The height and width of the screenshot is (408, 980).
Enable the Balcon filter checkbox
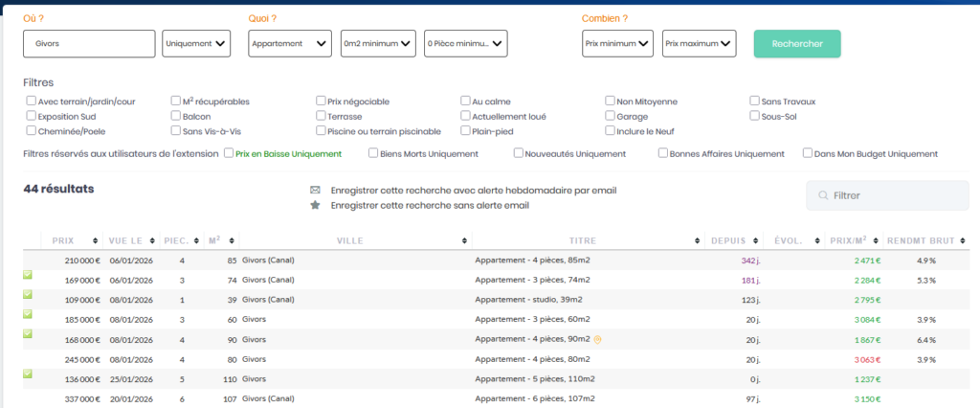click(x=176, y=116)
